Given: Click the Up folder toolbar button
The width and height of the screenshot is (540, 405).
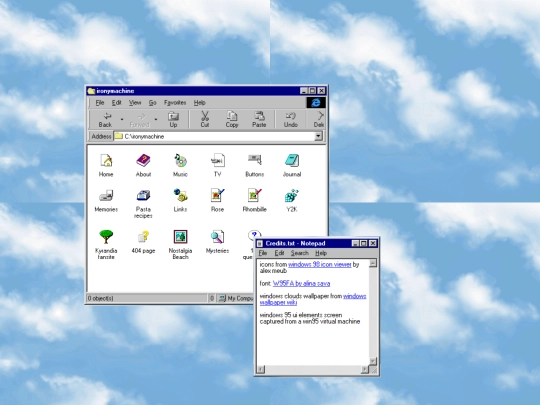Looking at the screenshot, I should (173, 120).
